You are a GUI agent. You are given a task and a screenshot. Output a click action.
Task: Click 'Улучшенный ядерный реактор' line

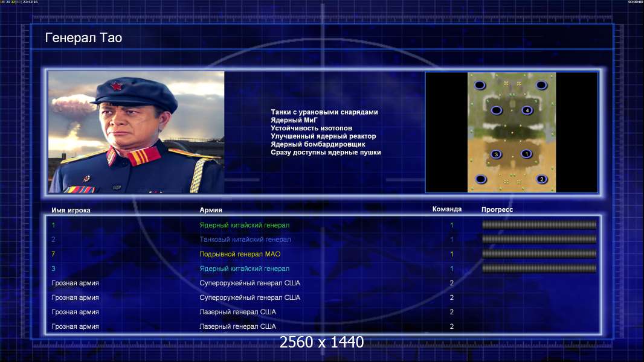[x=323, y=136]
